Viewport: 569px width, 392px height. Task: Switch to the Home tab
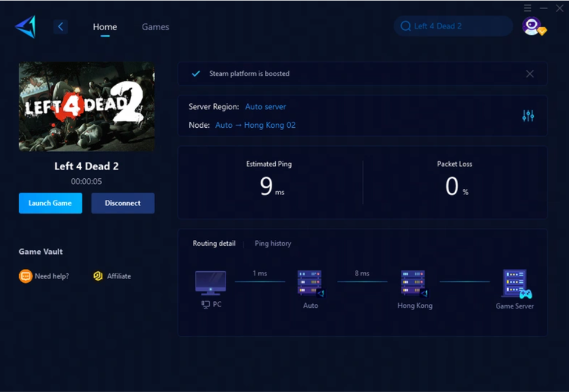point(105,27)
